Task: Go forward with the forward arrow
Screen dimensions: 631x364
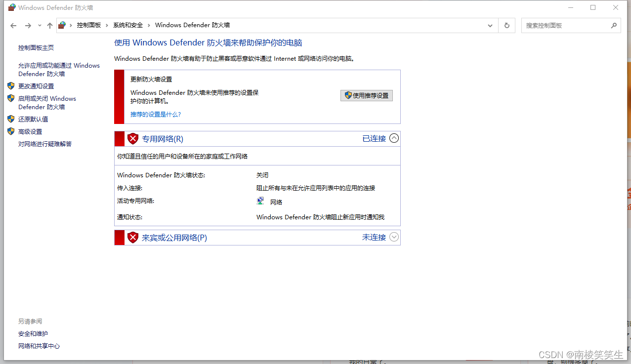Action: (28, 25)
